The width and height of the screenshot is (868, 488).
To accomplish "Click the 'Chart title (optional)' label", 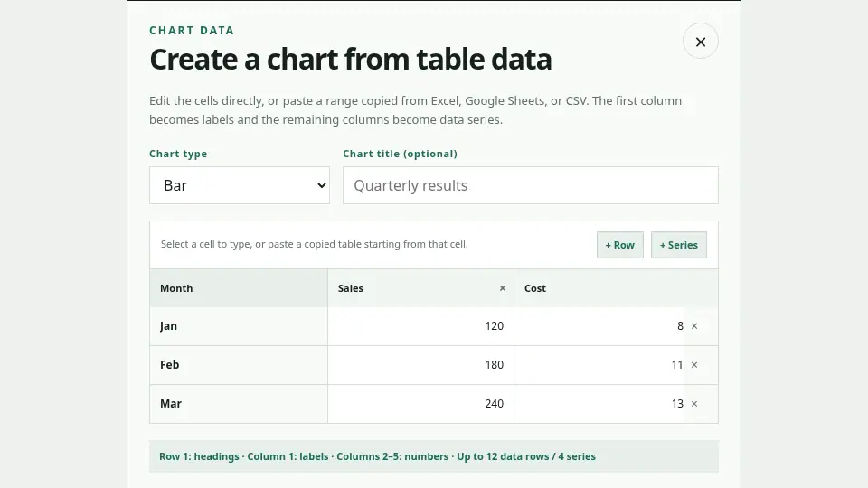I will (401, 154).
